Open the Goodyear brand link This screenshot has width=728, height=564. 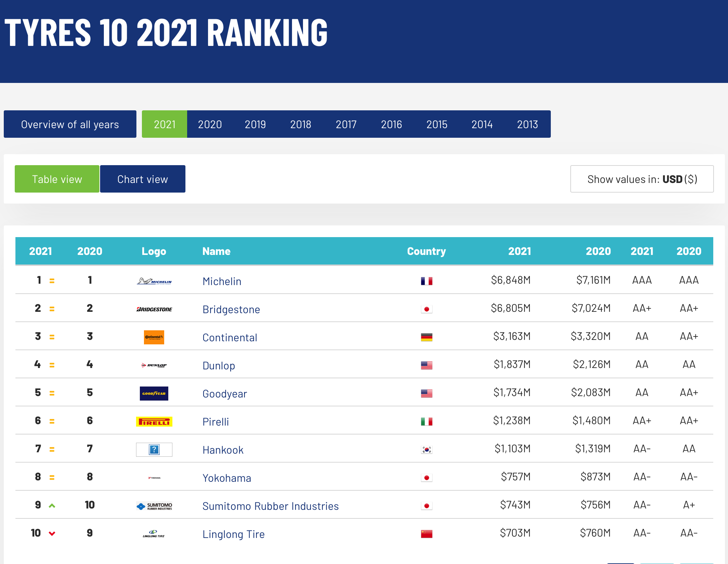click(225, 394)
